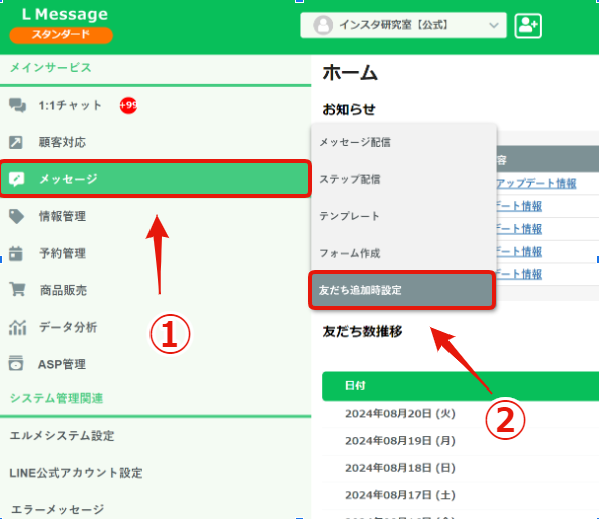Open エルメシステム設定 in the sidebar
Image resolution: width=599 pixels, height=519 pixels.
click(x=62, y=435)
